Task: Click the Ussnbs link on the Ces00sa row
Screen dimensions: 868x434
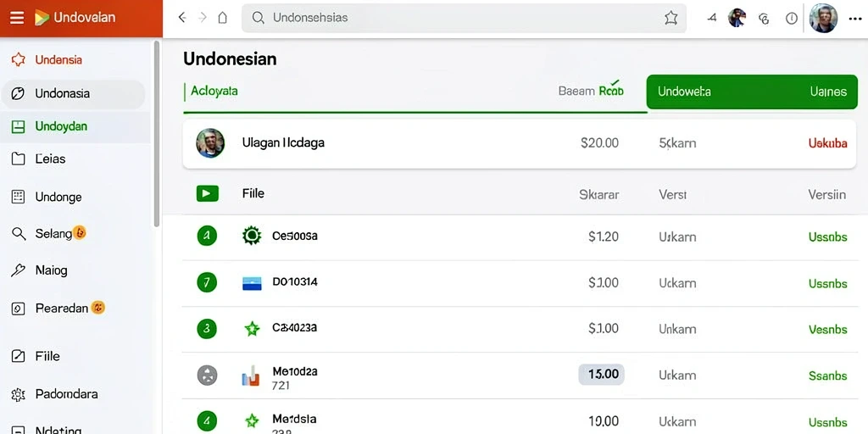Action: pyautogui.click(x=827, y=237)
